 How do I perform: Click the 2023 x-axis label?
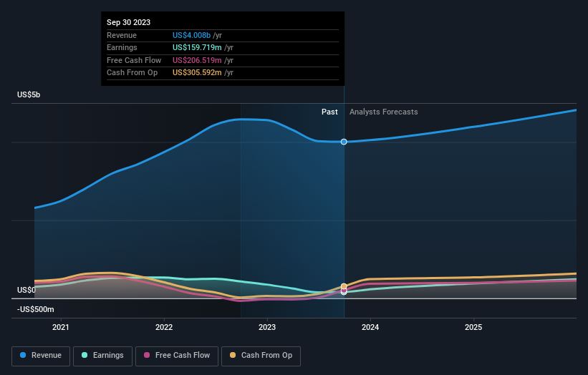267,328
